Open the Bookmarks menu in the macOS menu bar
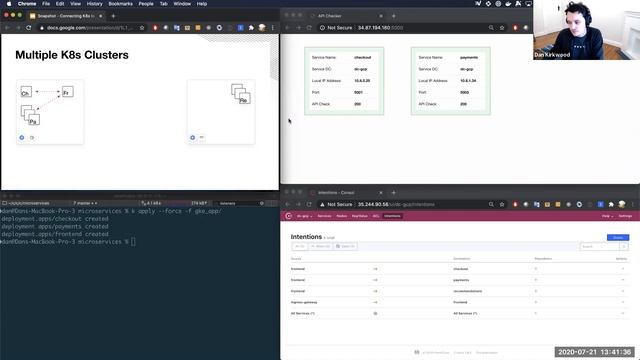Image resolution: width=640 pixels, height=360 pixels. tap(120, 4)
